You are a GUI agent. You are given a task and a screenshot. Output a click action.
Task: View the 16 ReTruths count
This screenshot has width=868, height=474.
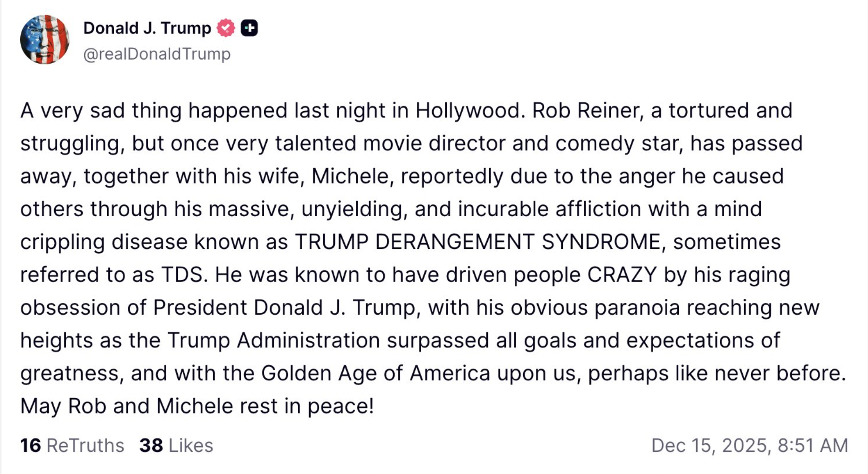tap(30, 445)
